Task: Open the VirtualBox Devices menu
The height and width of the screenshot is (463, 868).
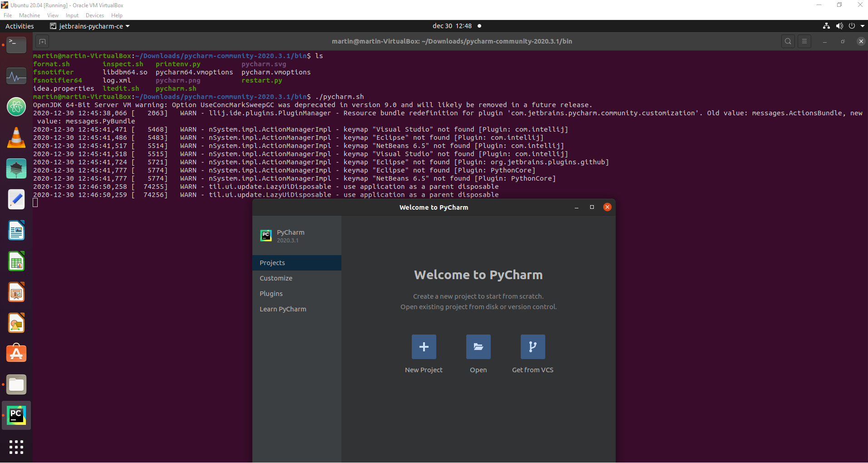Action: (x=94, y=15)
